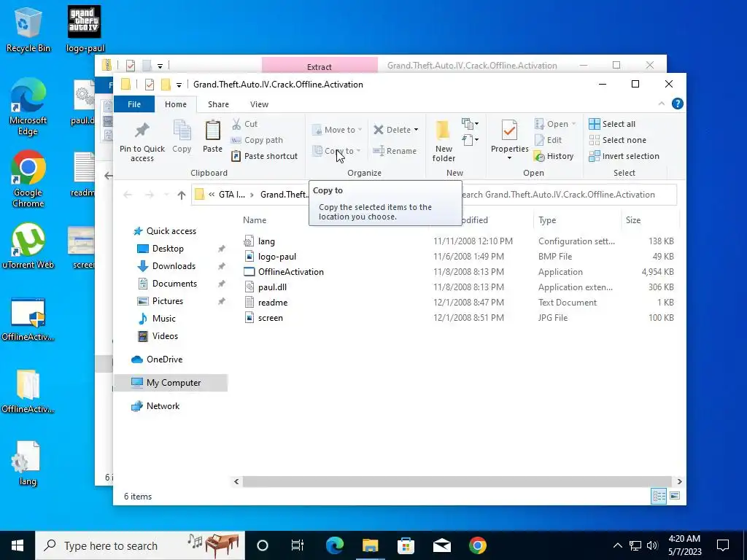Click the horizontal scrollbar in file list

(457, 481)
